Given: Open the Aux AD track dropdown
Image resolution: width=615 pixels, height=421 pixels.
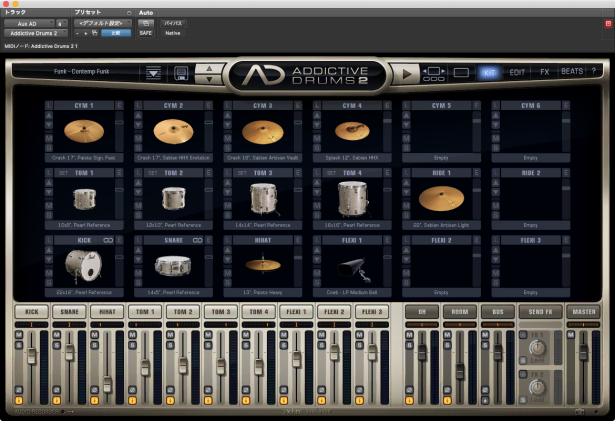Looking at the screenshot, I should pos(29,24).
